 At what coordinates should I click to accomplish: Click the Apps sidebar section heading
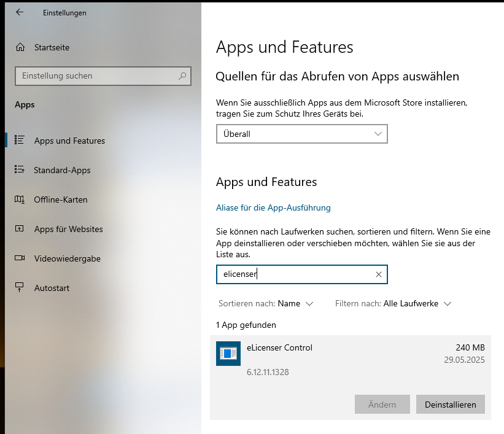pyautogui.click(x=25, y=105)
